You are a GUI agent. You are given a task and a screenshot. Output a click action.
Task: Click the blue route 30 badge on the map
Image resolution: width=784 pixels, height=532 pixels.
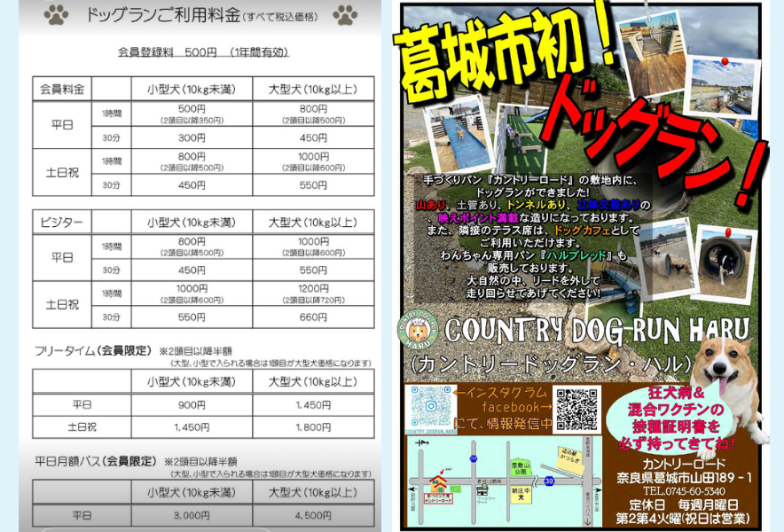(549, 481)
